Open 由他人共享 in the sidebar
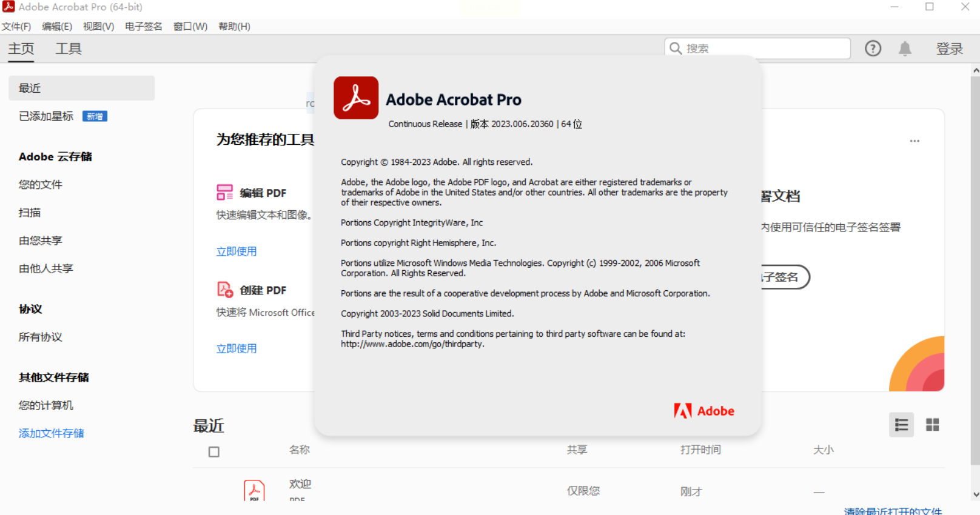This screenshot has width=980, height=515. (46, 268)
